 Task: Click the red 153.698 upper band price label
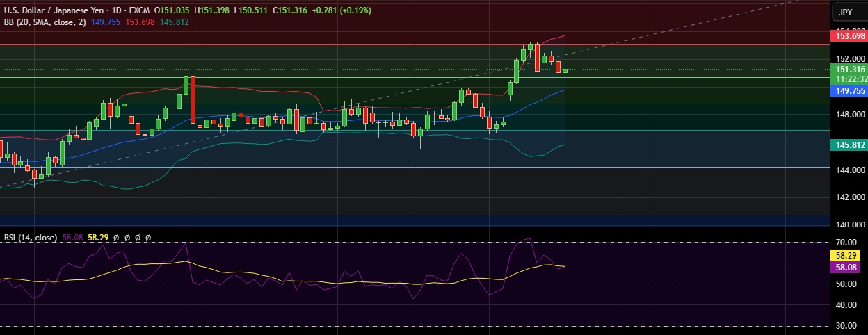[x=850, y=35]
